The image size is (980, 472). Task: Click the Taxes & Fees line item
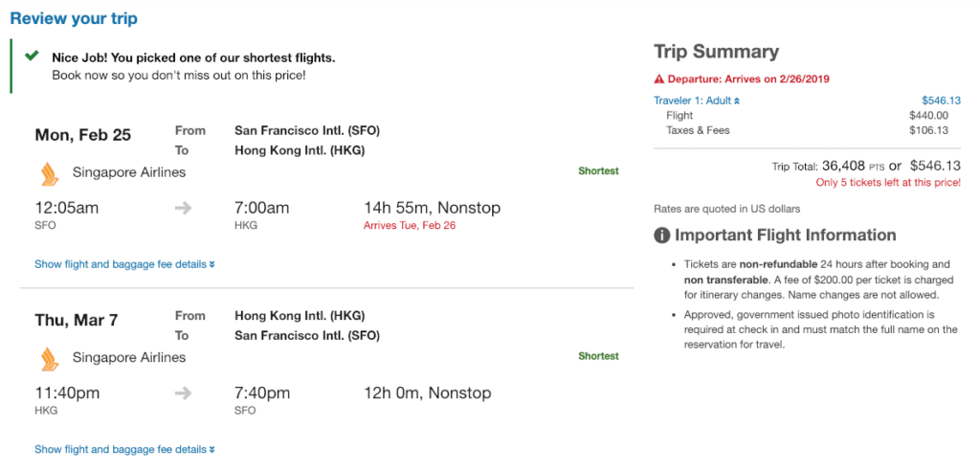pos(698,130)
